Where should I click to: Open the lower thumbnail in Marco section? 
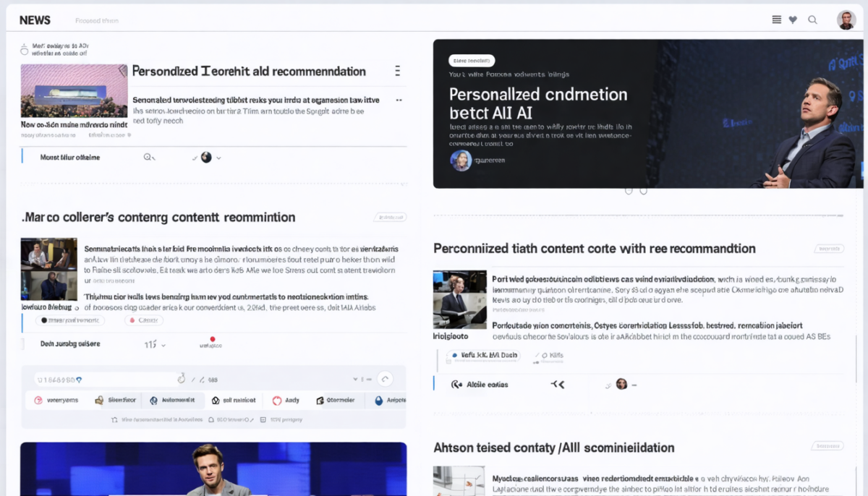coord(49,286)
